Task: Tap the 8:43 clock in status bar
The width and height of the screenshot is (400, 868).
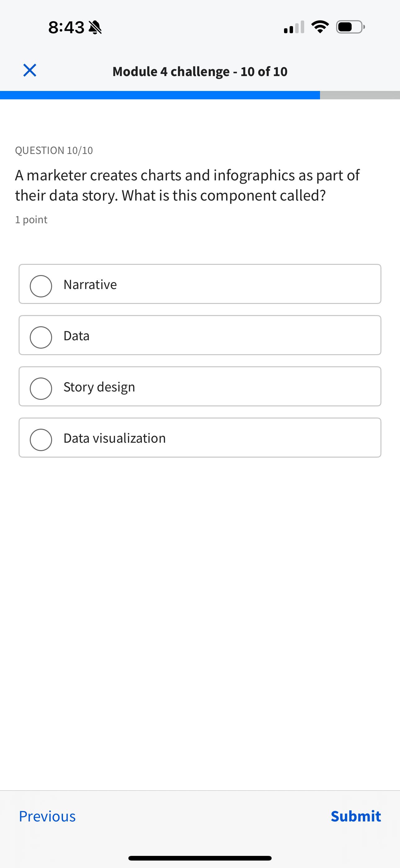Action: point(66,27)
